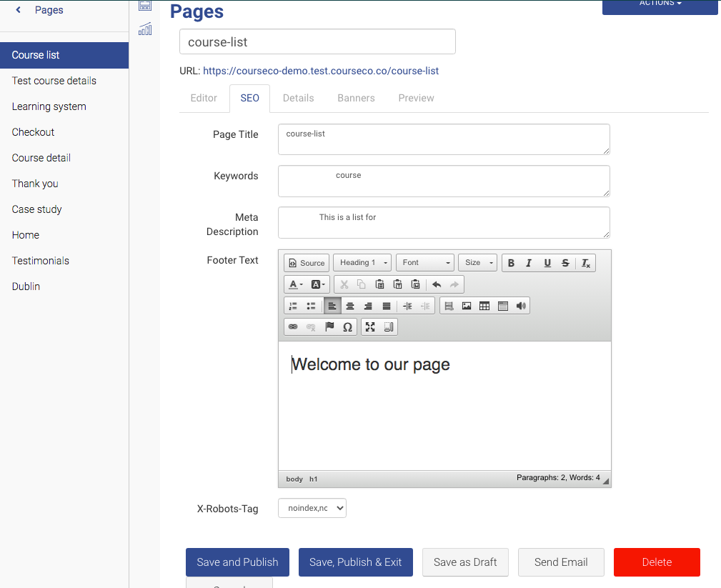Click the Save and Publish button
Viewport: 721px width, 588px height.
[237, 562]
